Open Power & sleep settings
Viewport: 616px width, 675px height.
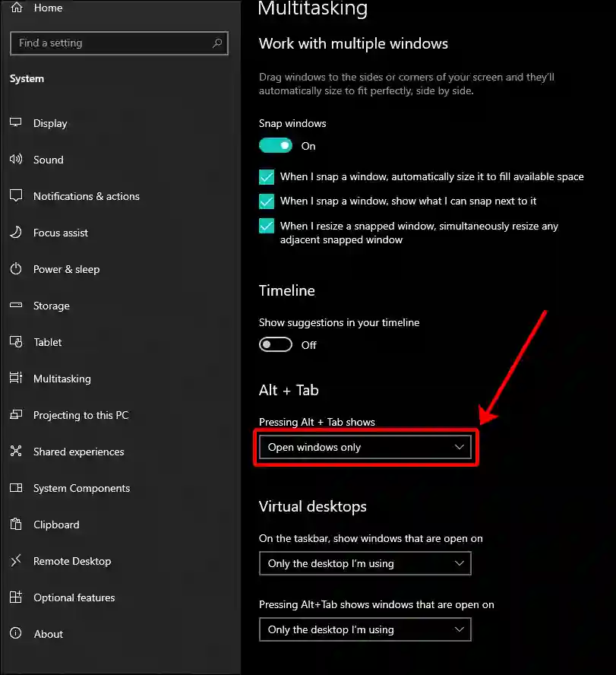67,270
